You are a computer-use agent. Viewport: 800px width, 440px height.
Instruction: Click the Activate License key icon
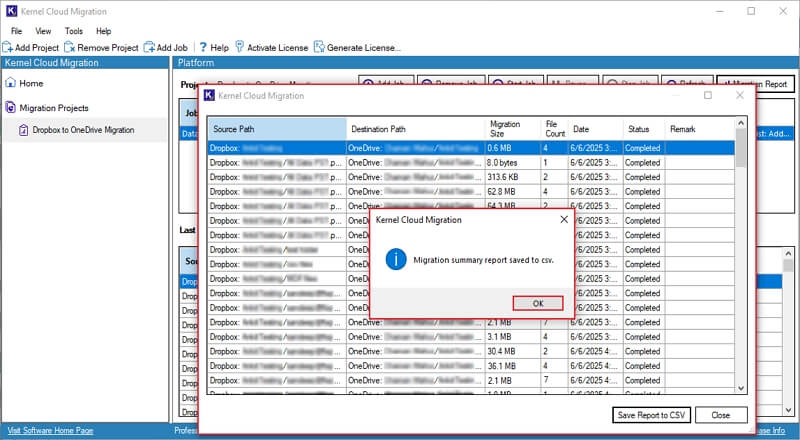point(239,47)
